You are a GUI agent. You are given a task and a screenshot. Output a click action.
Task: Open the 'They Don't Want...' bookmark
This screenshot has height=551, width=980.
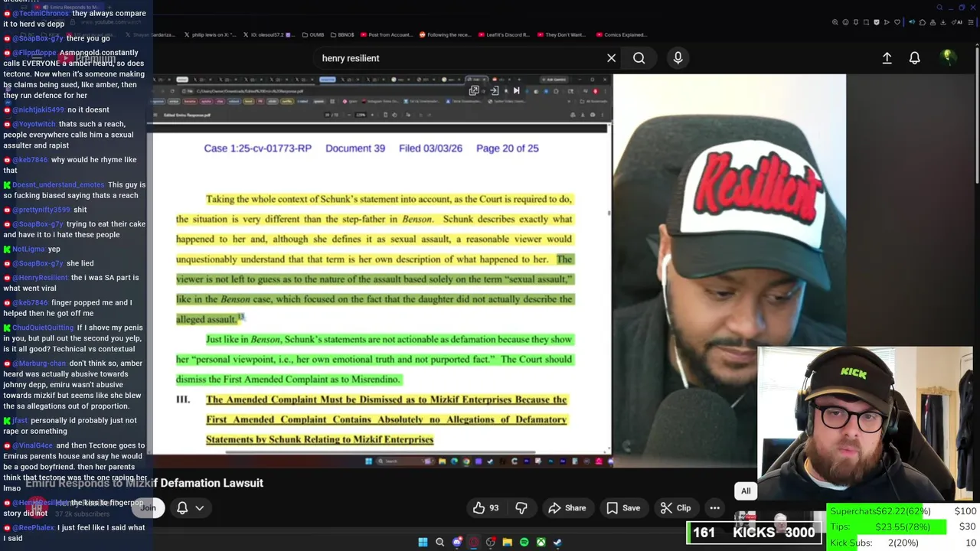tap(561, 34)
